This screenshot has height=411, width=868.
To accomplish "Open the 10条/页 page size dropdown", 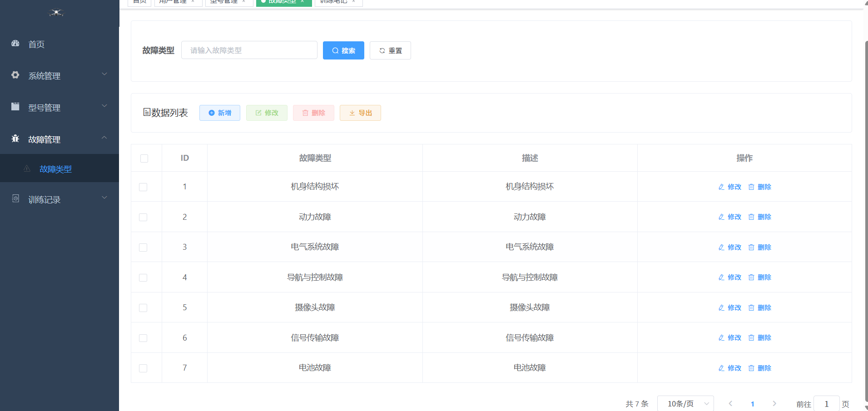I will click(x=685, y=404).
